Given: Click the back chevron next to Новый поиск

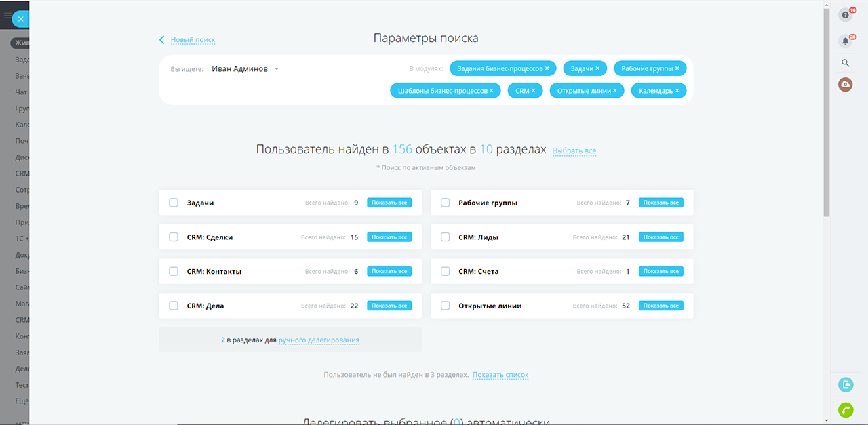Looking at the screenshot, I should pos(161,40).
